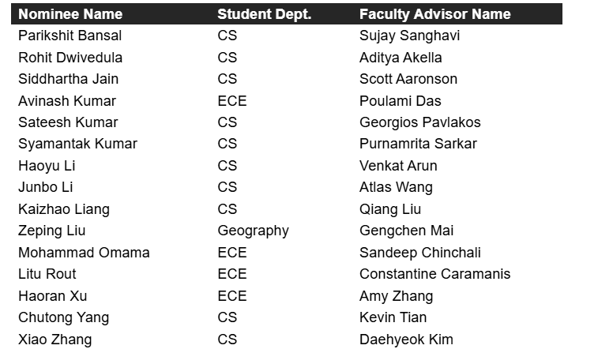Select the Avinash Kumar row name
The height and width of the screenshot is (364, 598).
pyautogui.click(x=67, y=101)
